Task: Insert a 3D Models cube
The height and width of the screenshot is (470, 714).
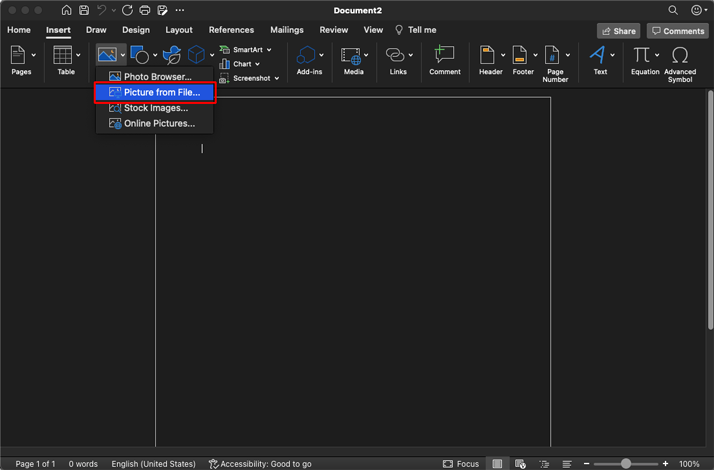Action: click(196, 55)
